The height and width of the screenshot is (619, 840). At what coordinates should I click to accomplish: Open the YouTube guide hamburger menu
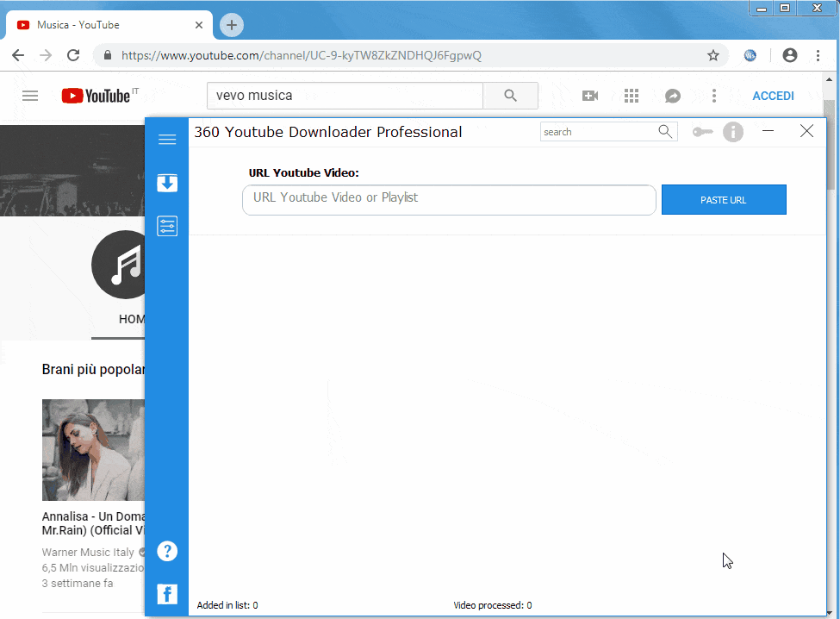tap(30, 96)
